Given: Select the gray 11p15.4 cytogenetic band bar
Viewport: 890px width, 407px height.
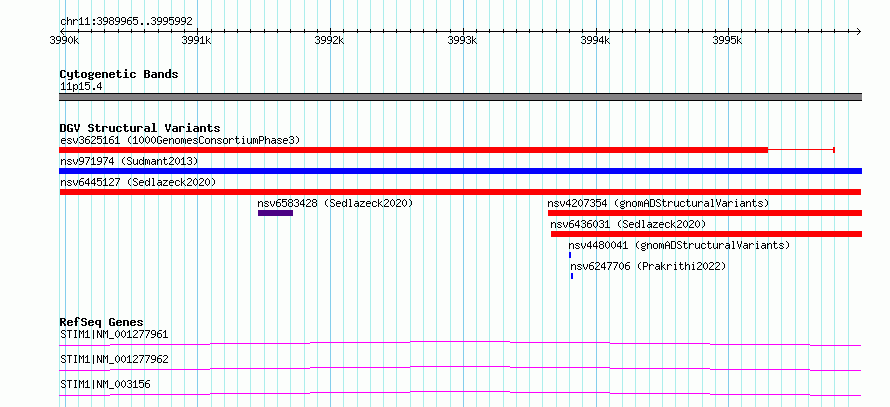Looking at the screenshot, I should pos(460,97).
